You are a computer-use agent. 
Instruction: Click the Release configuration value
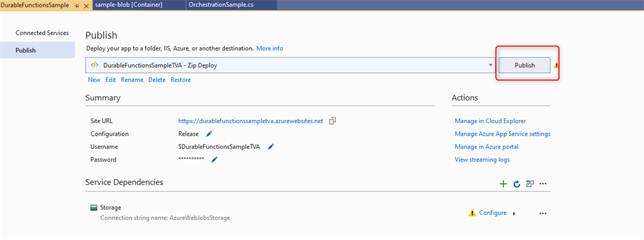(x=188, y=134)
